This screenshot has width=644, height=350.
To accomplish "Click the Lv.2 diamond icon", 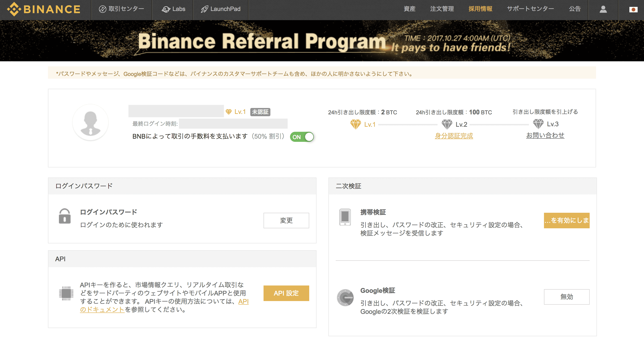I will click(447, 124).
